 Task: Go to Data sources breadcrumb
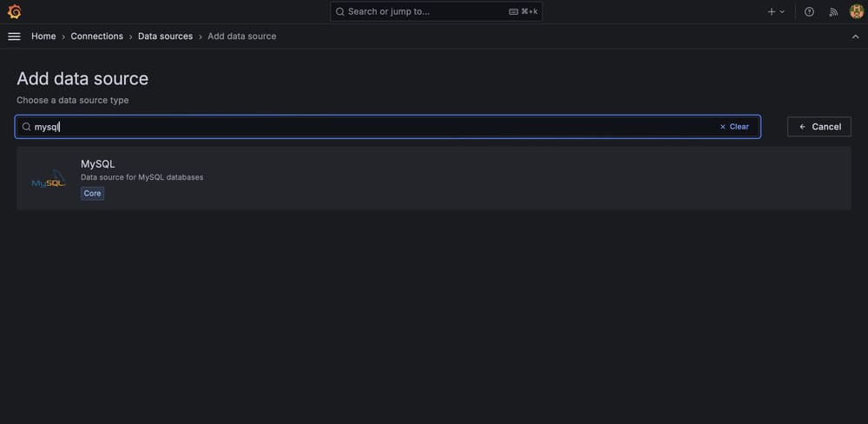(x=166, y=36)
